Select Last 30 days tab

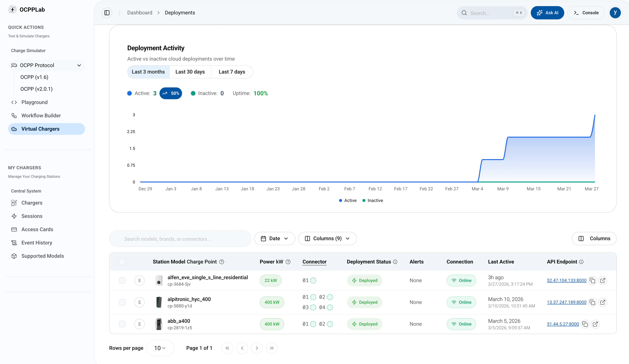coord(190,72)
